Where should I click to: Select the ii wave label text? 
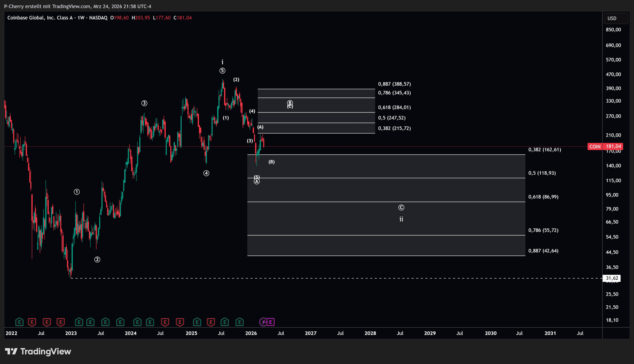pos(401,219)
